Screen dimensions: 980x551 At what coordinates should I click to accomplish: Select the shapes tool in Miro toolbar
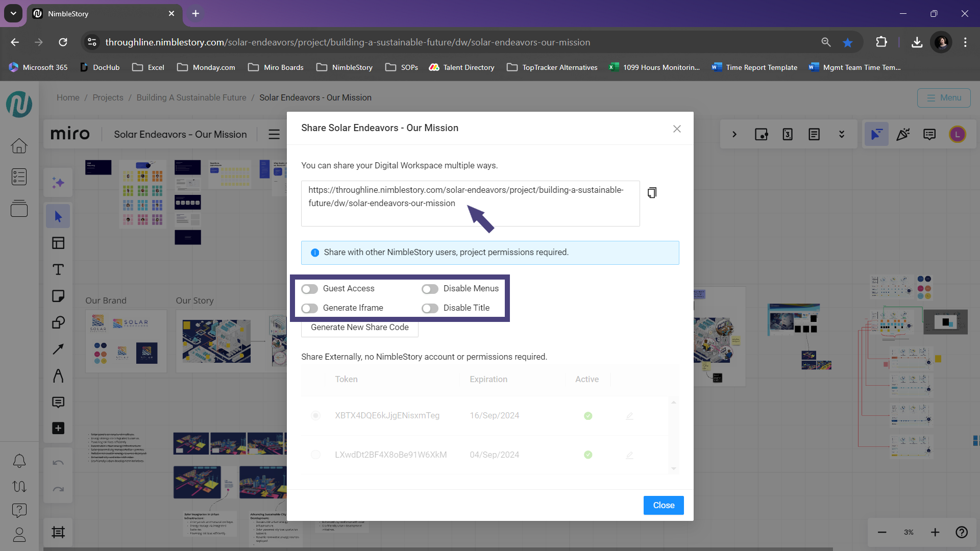coord(58,322)
